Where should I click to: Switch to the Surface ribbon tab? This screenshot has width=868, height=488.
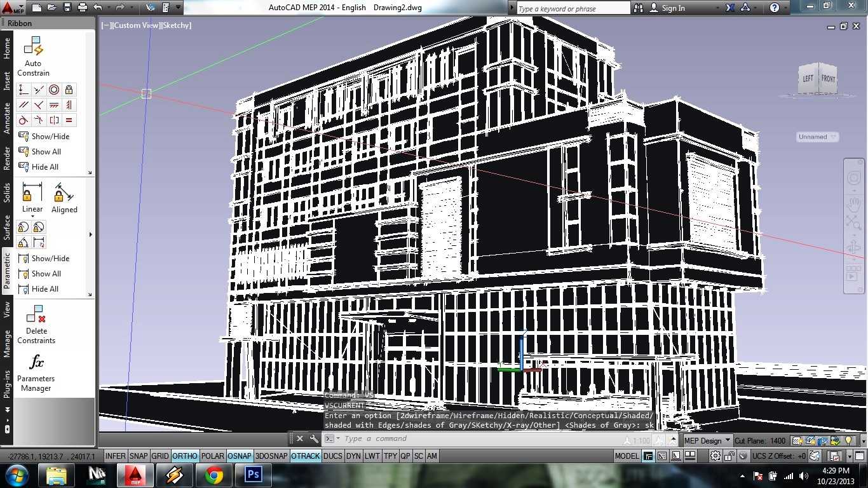tap(7, 228)
